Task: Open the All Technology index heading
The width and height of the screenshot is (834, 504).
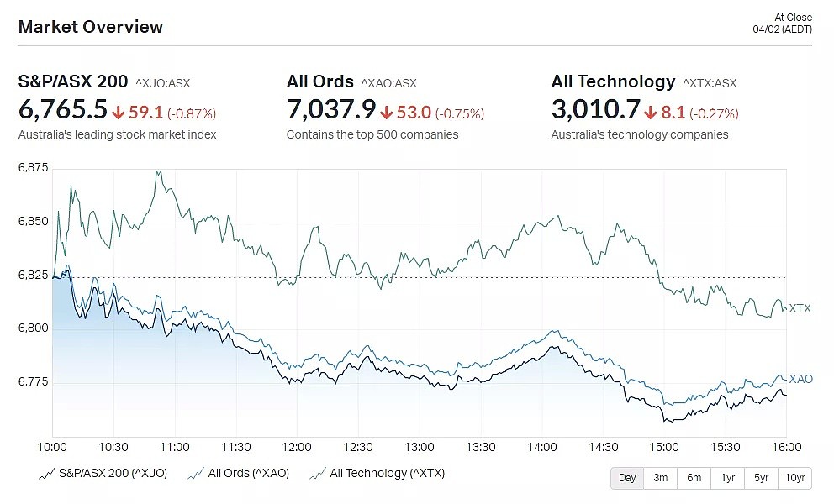Action: pos(613,81)
